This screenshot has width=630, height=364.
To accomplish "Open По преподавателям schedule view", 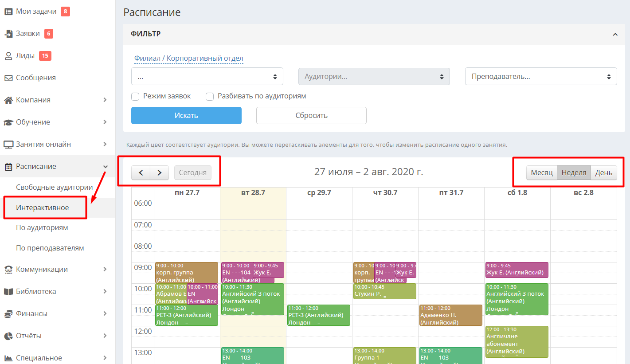I will (x=50, y=248).
